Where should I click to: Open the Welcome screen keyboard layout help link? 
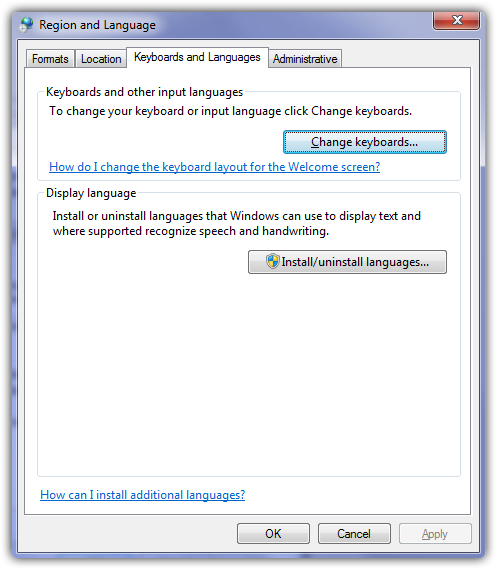click(214, 167)
